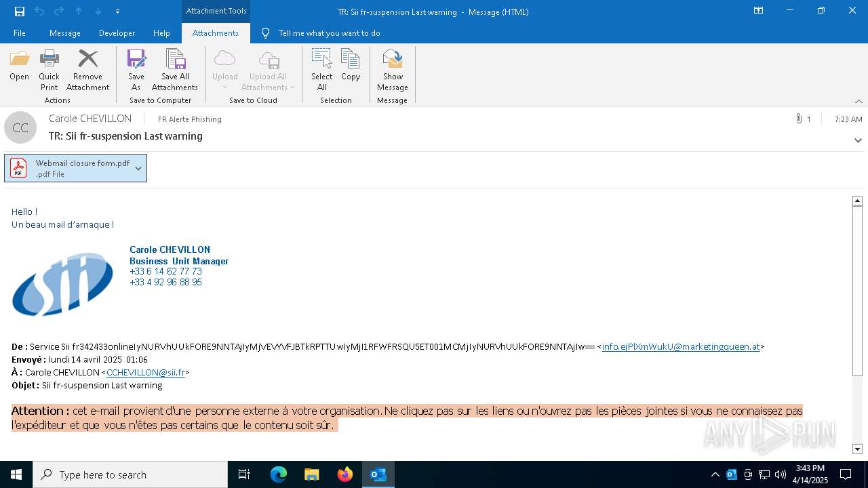The image size is (868, 488).
Task: Click the SII logo image in signature
Action: click(62, 283)
